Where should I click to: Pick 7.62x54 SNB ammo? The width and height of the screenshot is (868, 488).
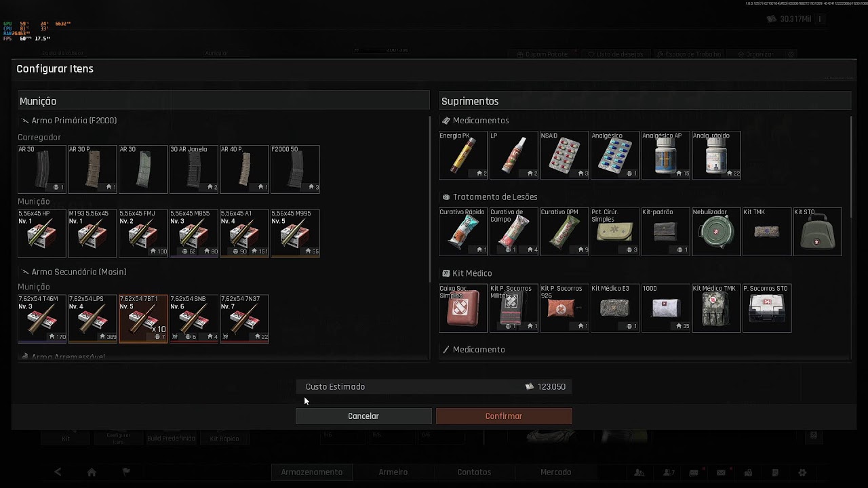[x=193, y=319]
